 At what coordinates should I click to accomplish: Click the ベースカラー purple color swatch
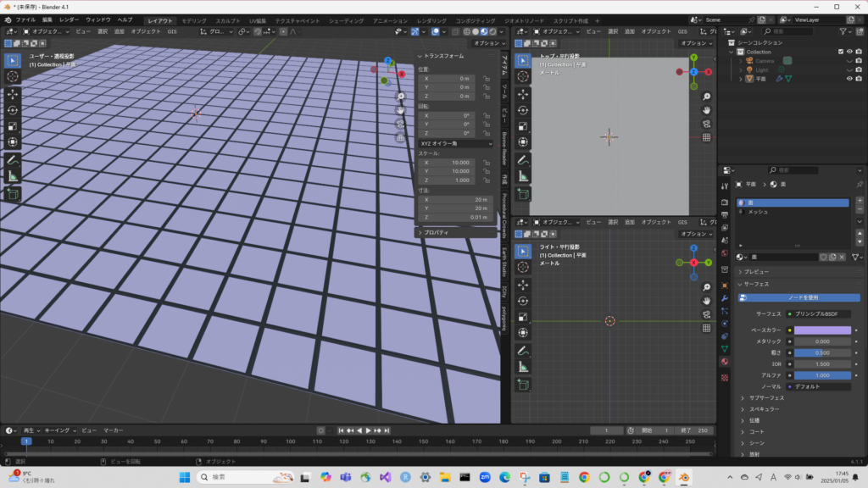[x=822, y=330]
